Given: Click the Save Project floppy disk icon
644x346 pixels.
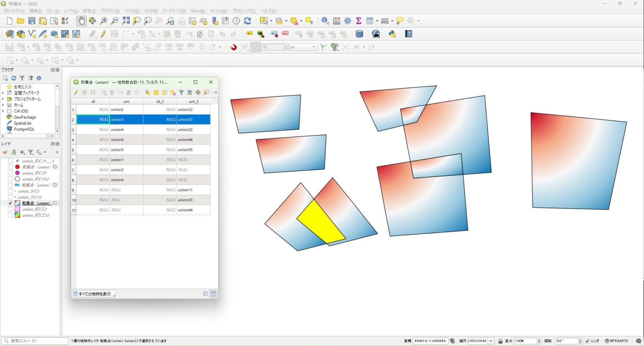Looking at the screenshot, I should click(32, 21).
